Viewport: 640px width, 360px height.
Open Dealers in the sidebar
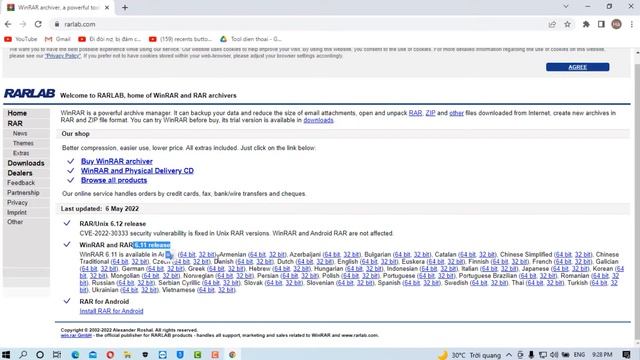click(x=20, y=173)
